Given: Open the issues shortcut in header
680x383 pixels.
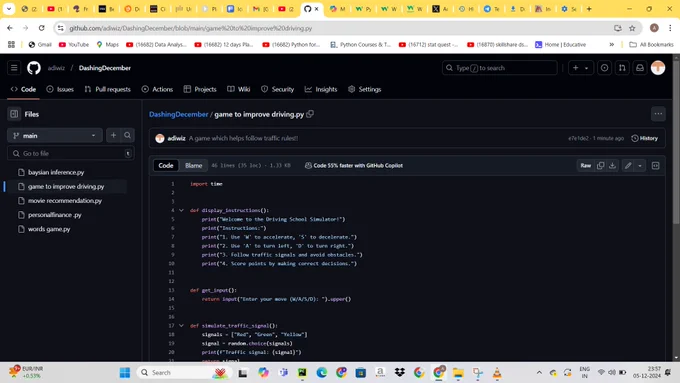Looking at the screenshot, I should [605, 68].
